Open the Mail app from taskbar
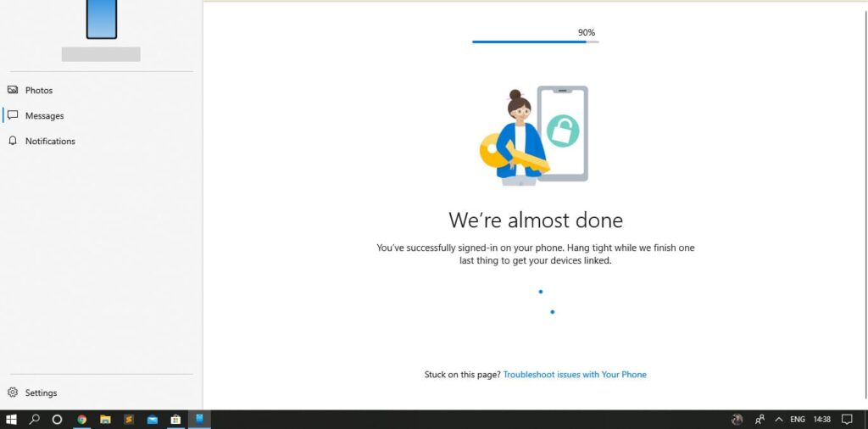The height and width of the screenshot is (429, 868). coord(153,419)
